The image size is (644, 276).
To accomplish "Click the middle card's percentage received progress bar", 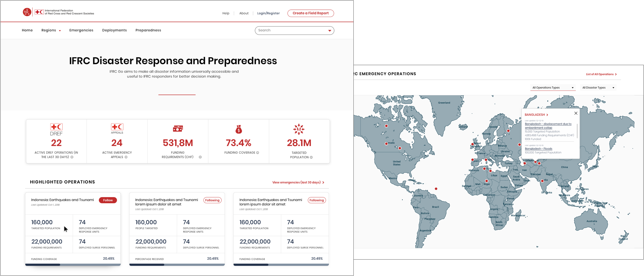I will click(x=177, y=264).
